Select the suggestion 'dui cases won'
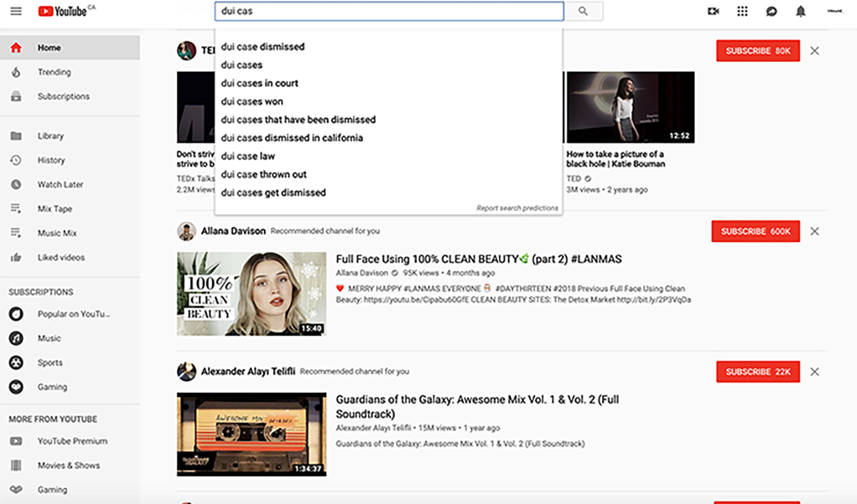The width and height of the screenshot is (857, 504). tap(252, 101)
